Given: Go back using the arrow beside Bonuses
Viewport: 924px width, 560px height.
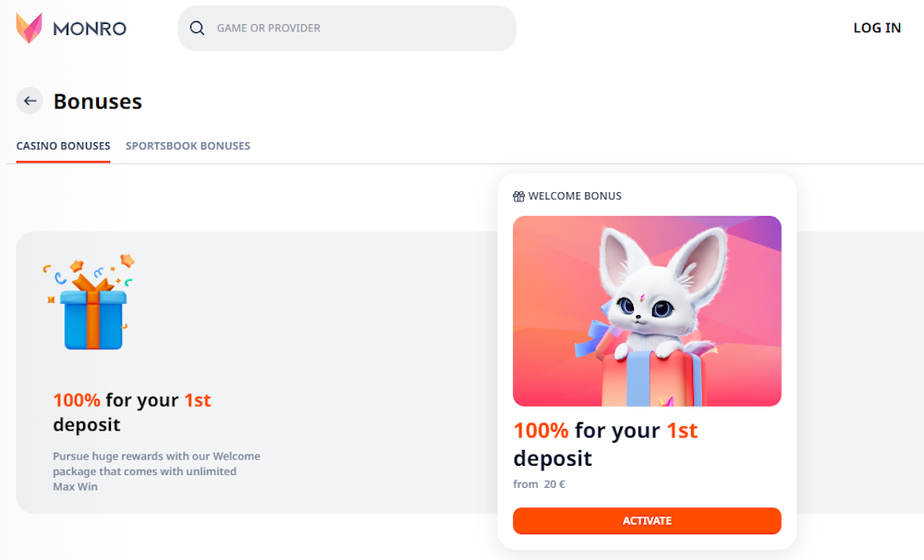Looking at the screenshot, I should point(30,101).
